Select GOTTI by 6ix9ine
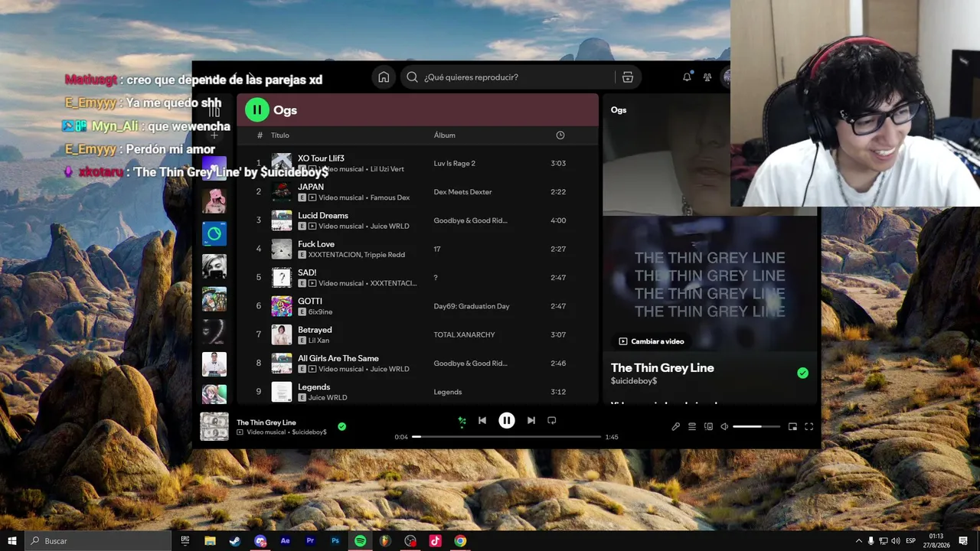980x551 pixels. (x=418, y=306)
